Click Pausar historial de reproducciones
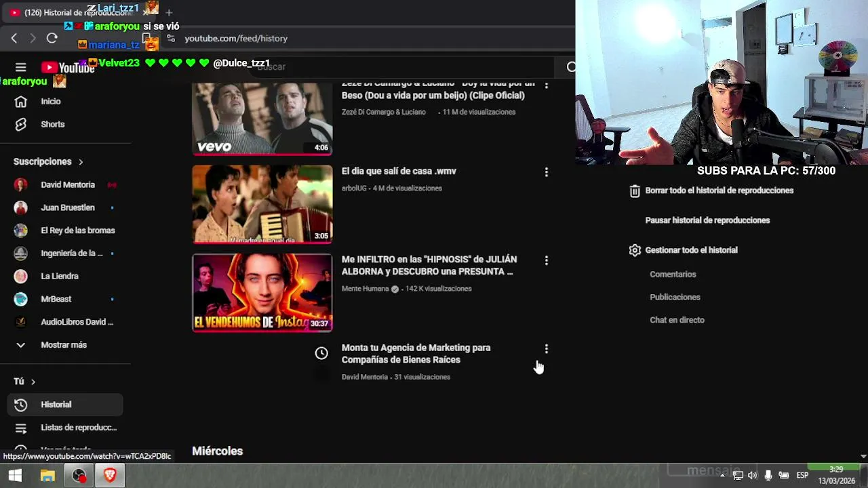 707,220
